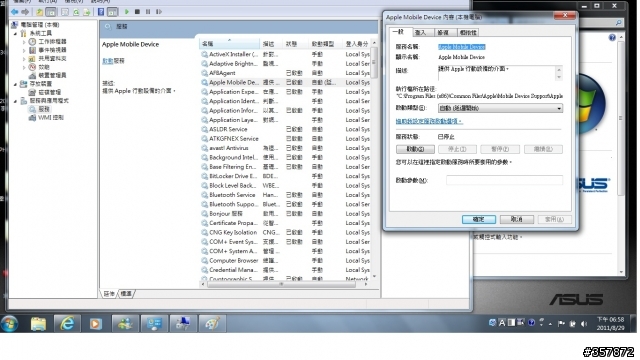Screen dimensions: 640x360
Task: Select WMI 控制 in the console tree
Action: [x=51, y=118]
